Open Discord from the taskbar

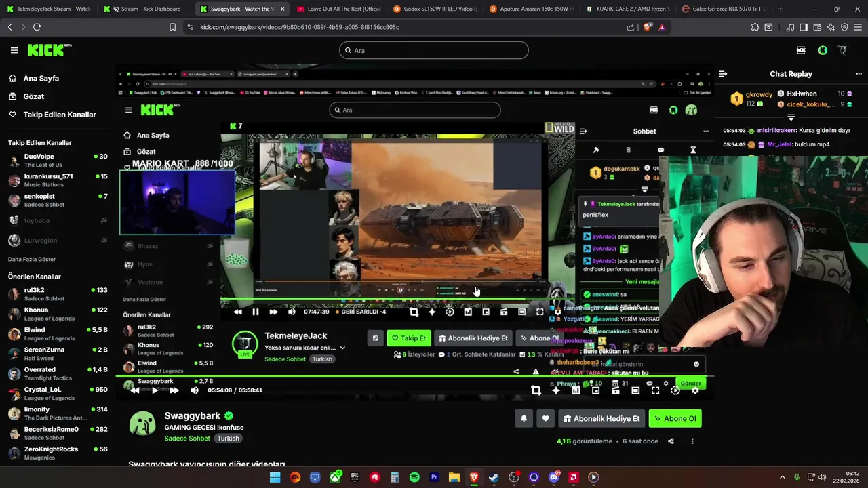(x=553, y=477)
